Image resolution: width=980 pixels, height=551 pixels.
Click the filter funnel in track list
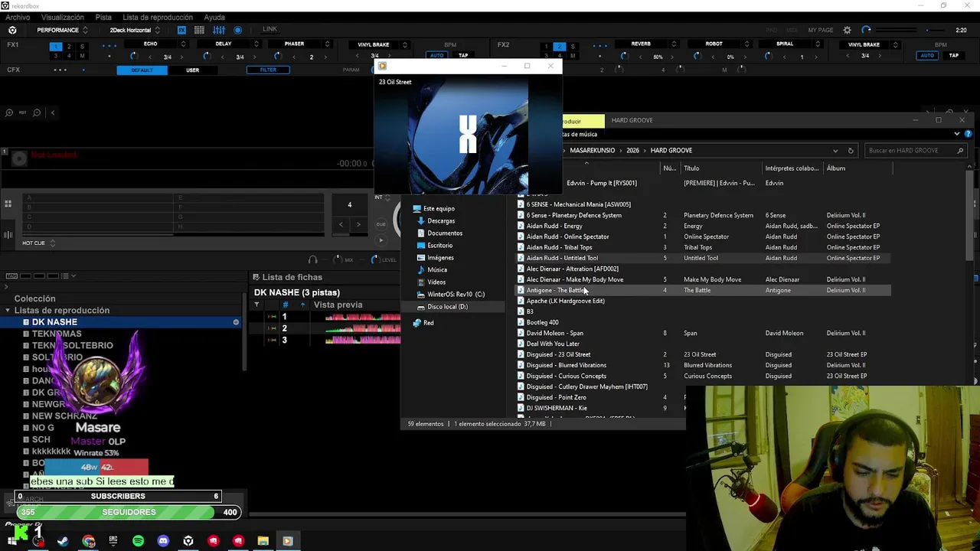point(256,305)
